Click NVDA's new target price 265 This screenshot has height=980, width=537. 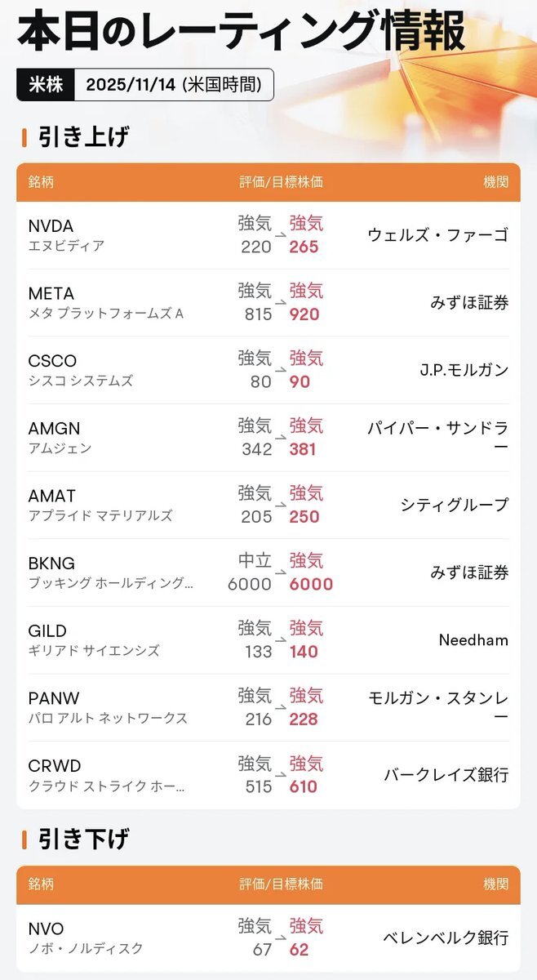[304, 247]
